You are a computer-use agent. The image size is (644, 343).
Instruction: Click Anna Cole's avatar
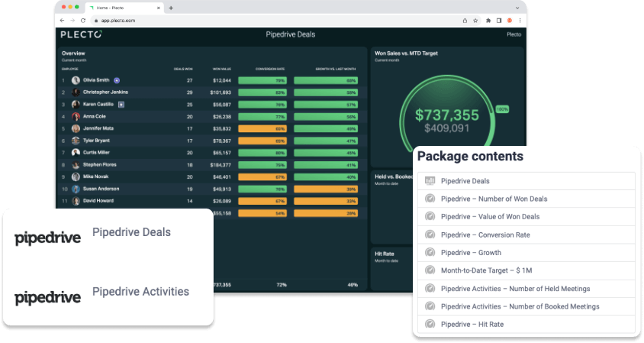point(76,116)
